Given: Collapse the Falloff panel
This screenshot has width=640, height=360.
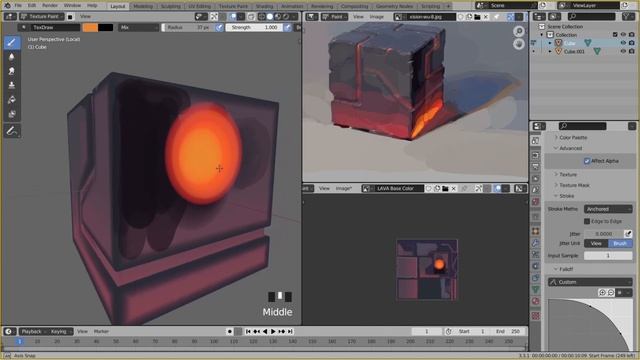Looking at the screenshot, I should click(565, 269).
